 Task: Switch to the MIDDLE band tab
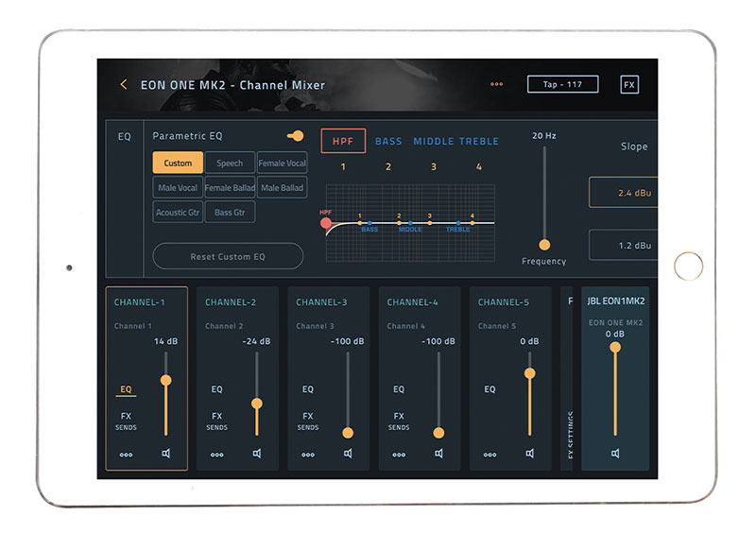(x=434, y=141)
